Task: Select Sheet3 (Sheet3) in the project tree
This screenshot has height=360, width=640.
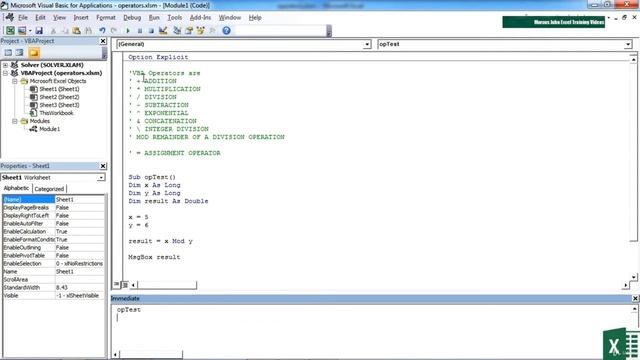Action: click(59, 105)
